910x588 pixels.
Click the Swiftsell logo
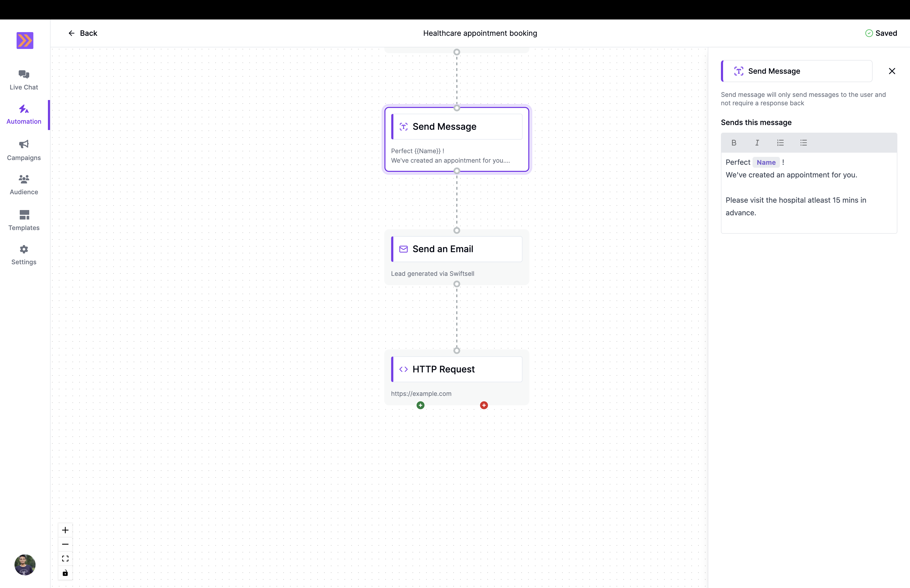tap(24, 40)
